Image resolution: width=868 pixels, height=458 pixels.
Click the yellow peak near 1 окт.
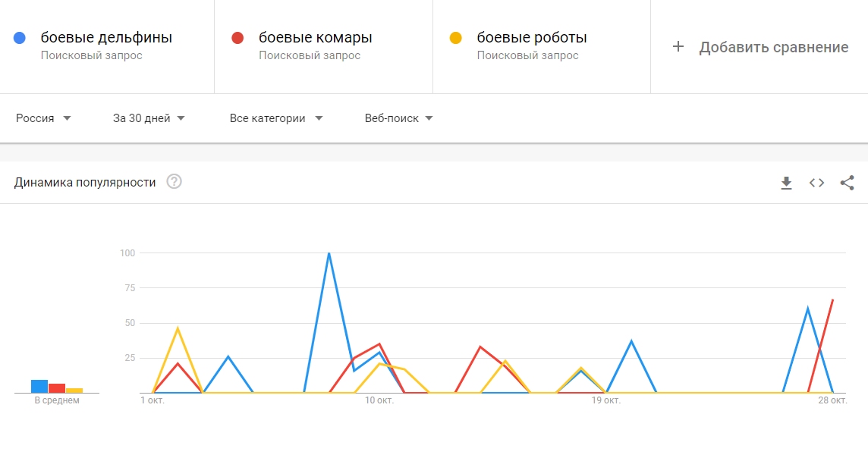tap(178, 328)
